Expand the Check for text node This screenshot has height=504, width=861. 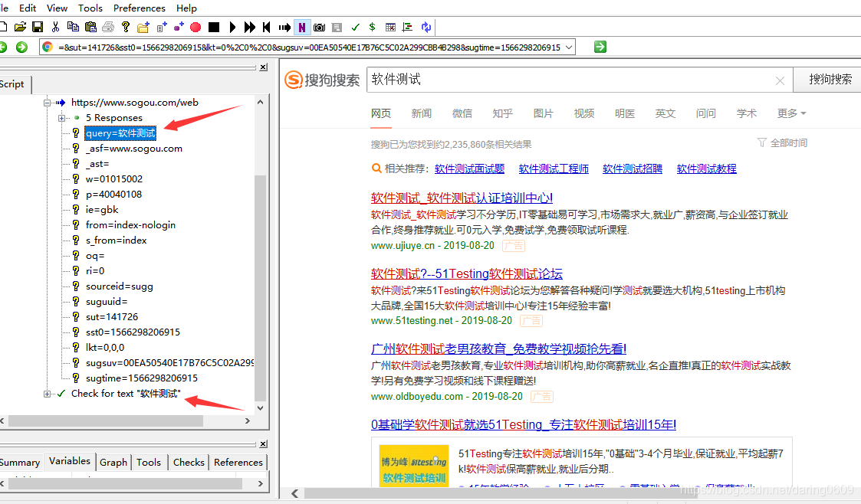48,394
